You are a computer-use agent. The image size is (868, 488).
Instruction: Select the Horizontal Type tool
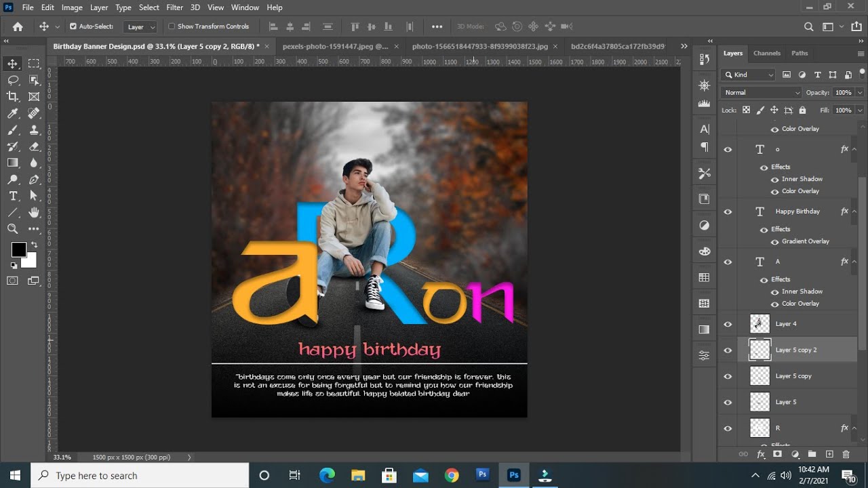13,196
